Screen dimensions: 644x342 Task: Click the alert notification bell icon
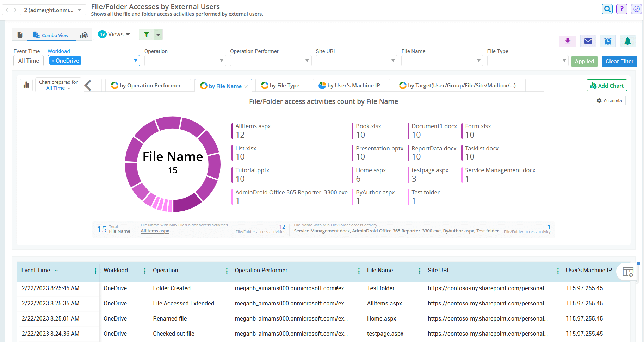tap(627, 41)
